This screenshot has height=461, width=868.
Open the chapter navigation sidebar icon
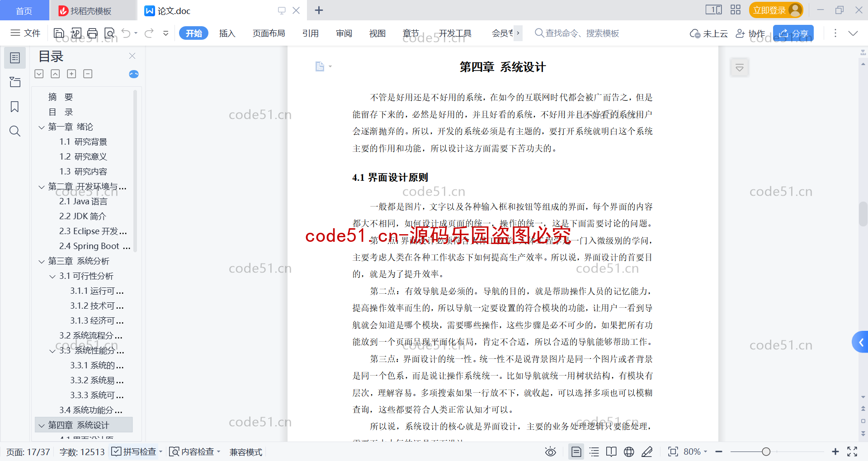point(15,82)
